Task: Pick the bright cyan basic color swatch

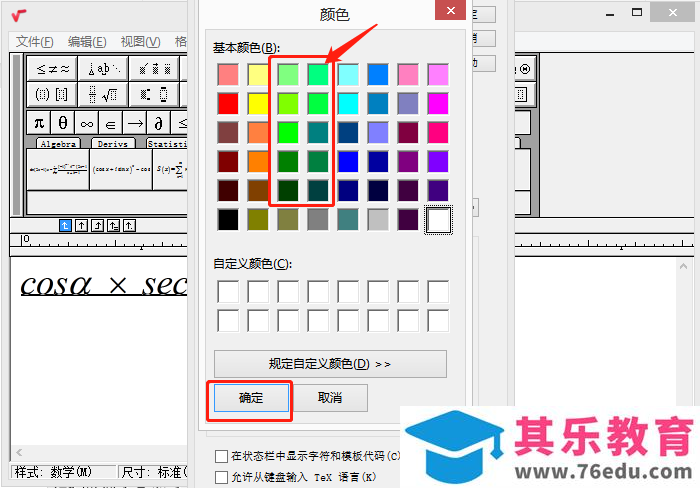Action: click(x=348, y=104)
